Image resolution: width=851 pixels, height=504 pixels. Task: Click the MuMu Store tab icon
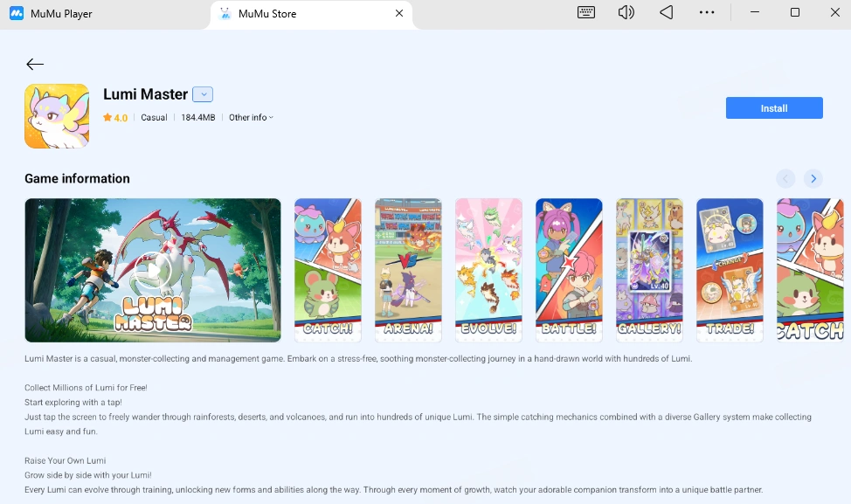[225, 14]
